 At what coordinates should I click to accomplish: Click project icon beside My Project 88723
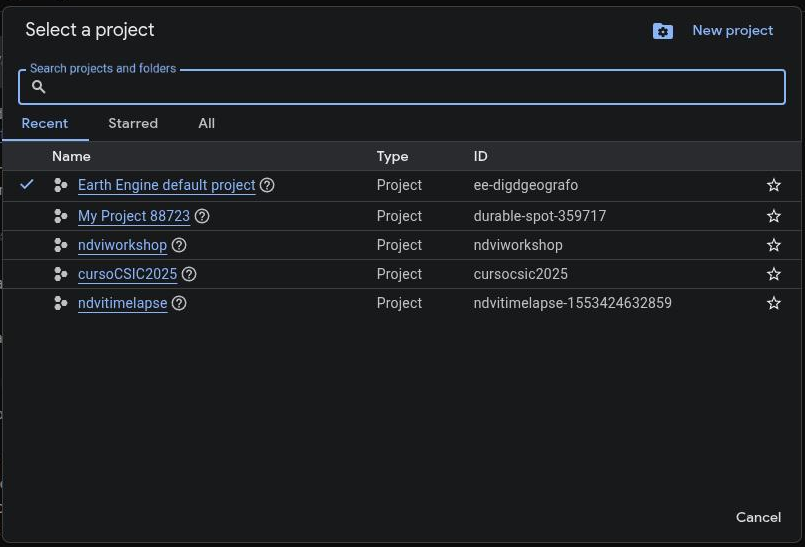tap(61, 216)
